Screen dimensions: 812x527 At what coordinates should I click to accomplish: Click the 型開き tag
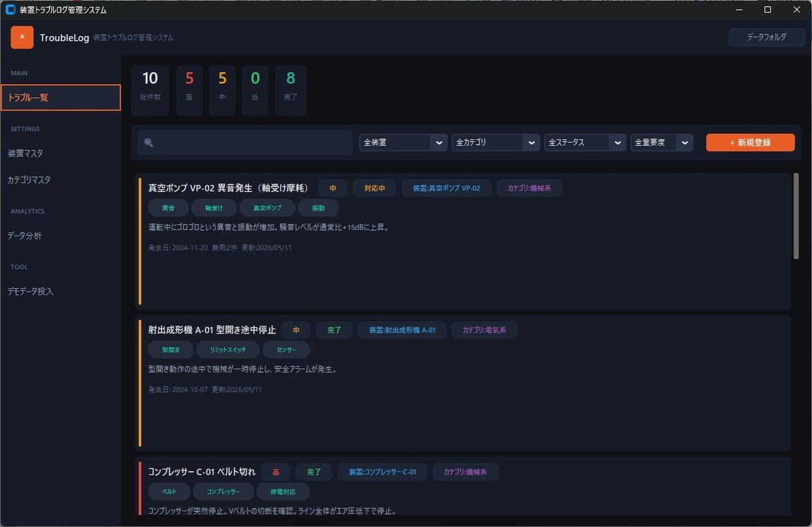[171, 350]
